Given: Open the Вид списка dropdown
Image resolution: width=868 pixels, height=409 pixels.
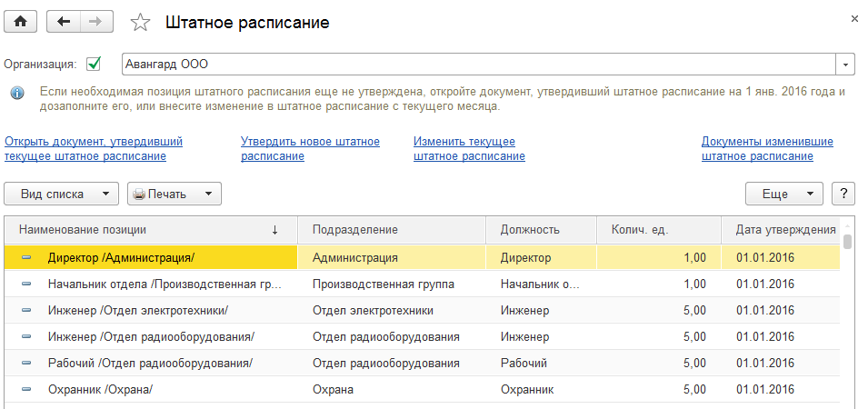Looking at the screenshot, I should 62,194.
